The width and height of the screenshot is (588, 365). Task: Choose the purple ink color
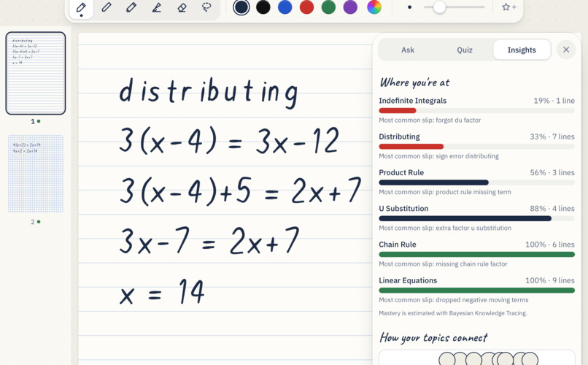point(350,7)
